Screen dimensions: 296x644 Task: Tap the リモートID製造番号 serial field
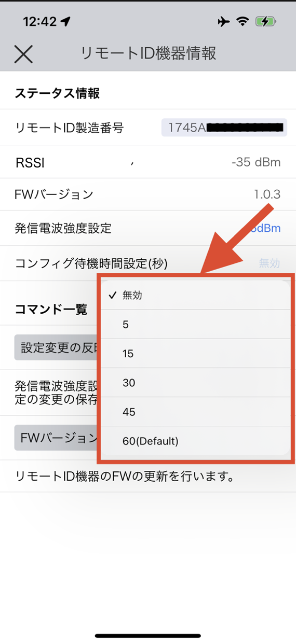coord(224,127)
